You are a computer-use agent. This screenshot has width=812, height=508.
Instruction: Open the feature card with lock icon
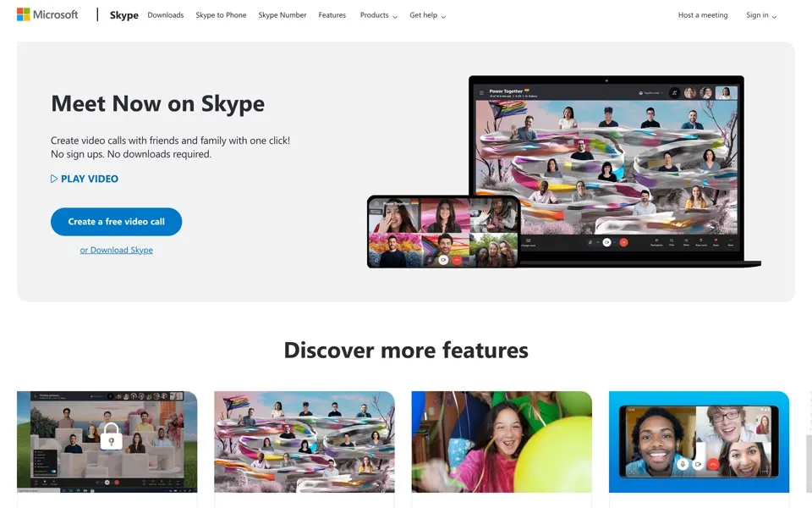[x=107, y=442]
